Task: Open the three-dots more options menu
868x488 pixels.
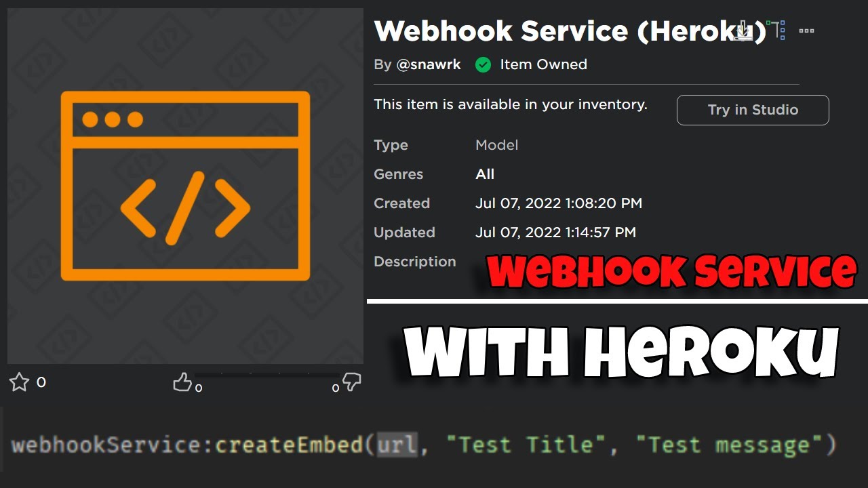Action: coord(806,30)
